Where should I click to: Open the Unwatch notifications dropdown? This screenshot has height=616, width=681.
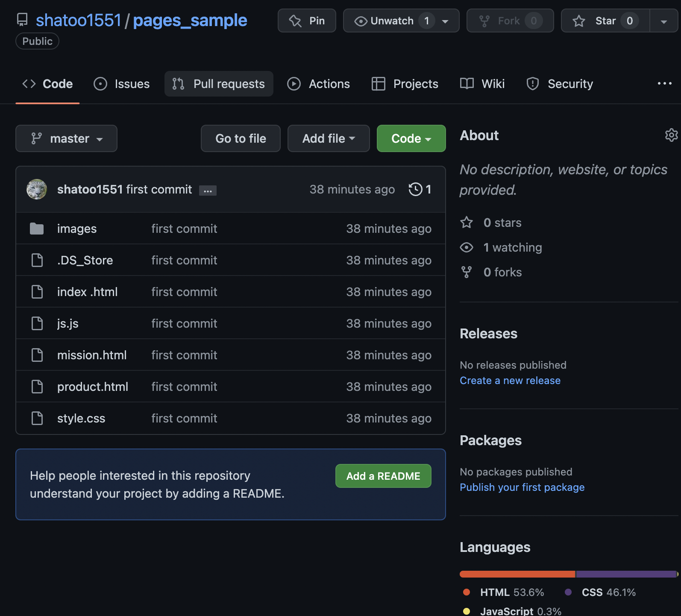coord(401,21)
